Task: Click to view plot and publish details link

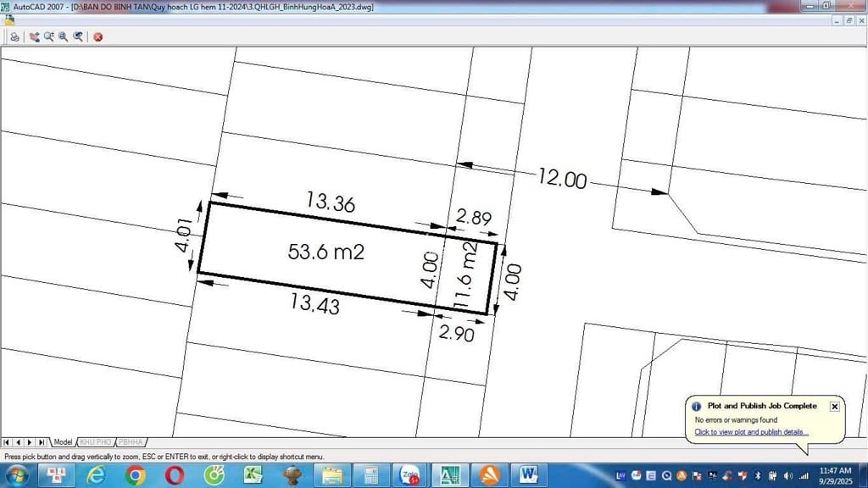Action: [751, 432]
